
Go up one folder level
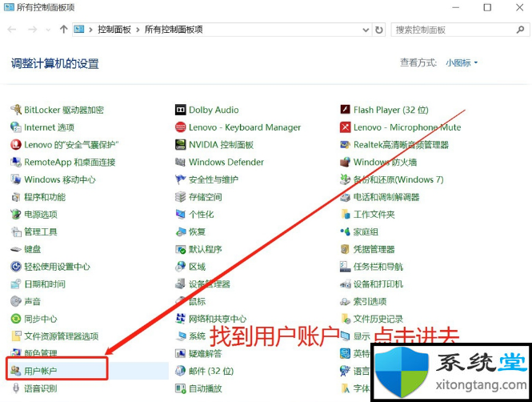63,30
